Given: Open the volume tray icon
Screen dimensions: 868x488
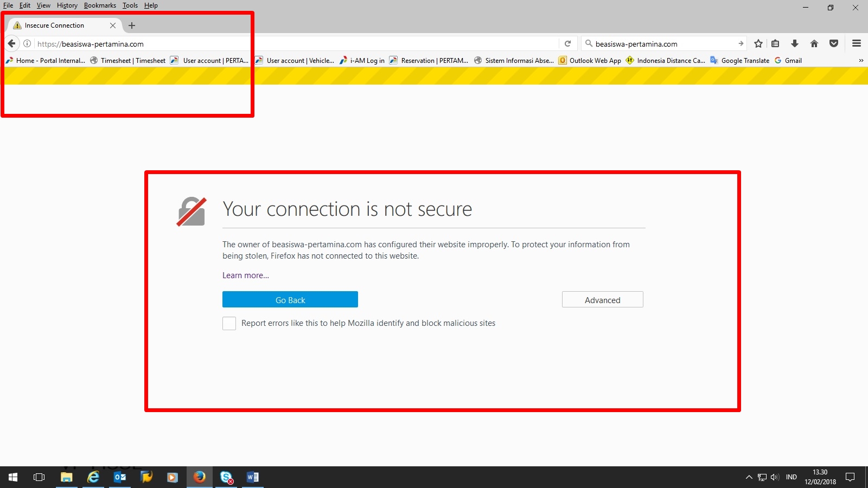Looking at the screenshot, I should 775,477.
